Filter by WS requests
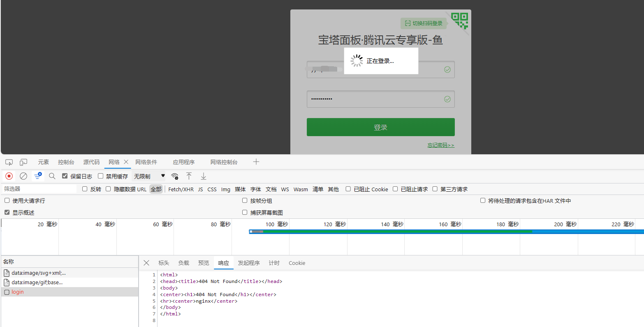This screenshot has height=327, width=644. click(285, 189)
